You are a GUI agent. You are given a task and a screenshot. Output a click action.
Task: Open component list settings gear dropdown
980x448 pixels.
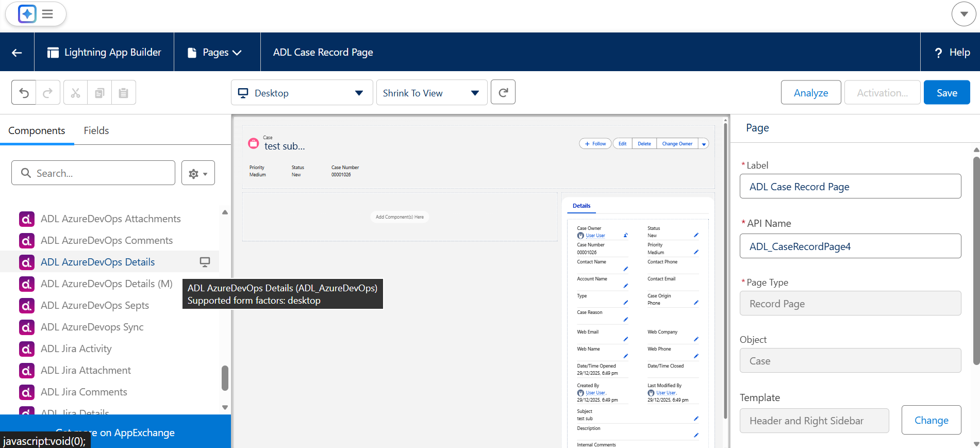(198, 173)
